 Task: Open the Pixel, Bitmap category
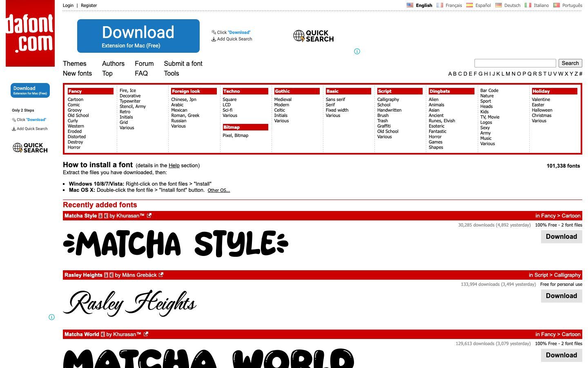[236, 135]
